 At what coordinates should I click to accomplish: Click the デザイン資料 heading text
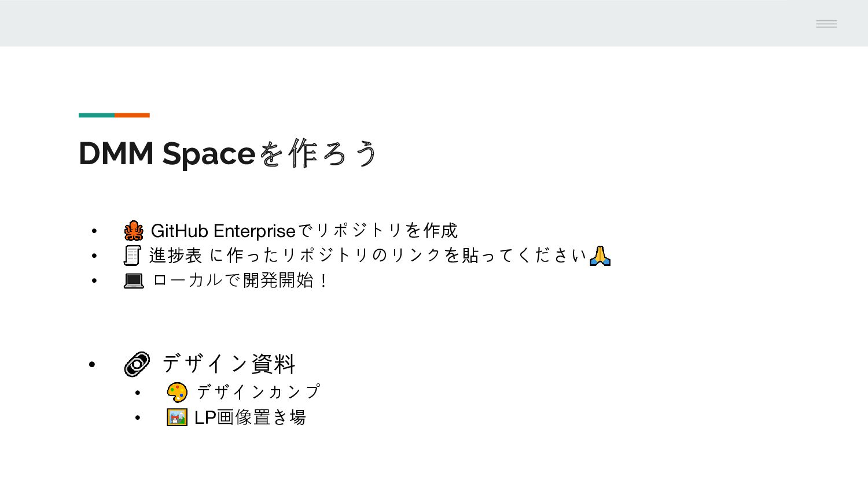point(229,364)
